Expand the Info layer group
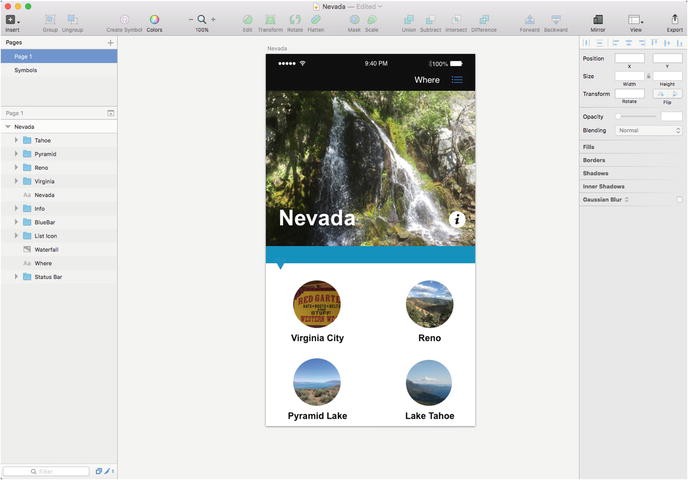The height and width of the screenshot is (480, 688). tap(16, 208)
